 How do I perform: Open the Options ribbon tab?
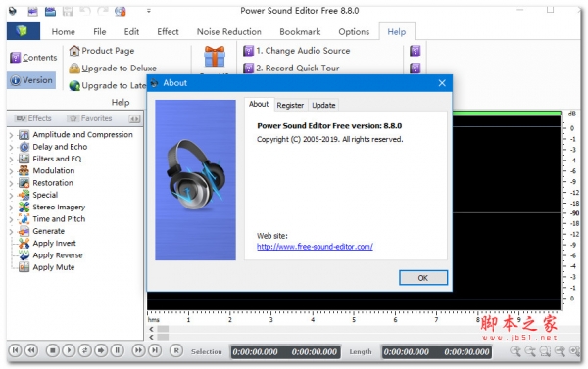(354, 32)
